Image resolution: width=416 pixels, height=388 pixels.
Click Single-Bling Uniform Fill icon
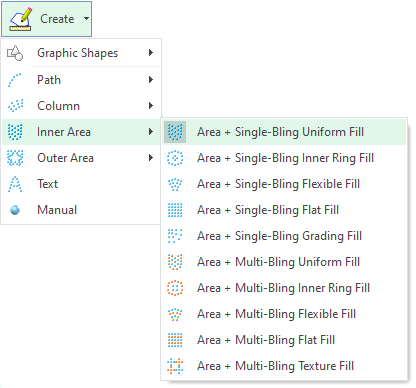coord(175,132)
